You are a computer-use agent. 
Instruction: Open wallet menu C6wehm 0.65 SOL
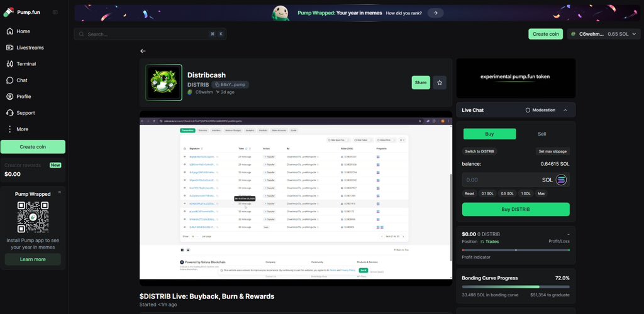tap(604, 34)
